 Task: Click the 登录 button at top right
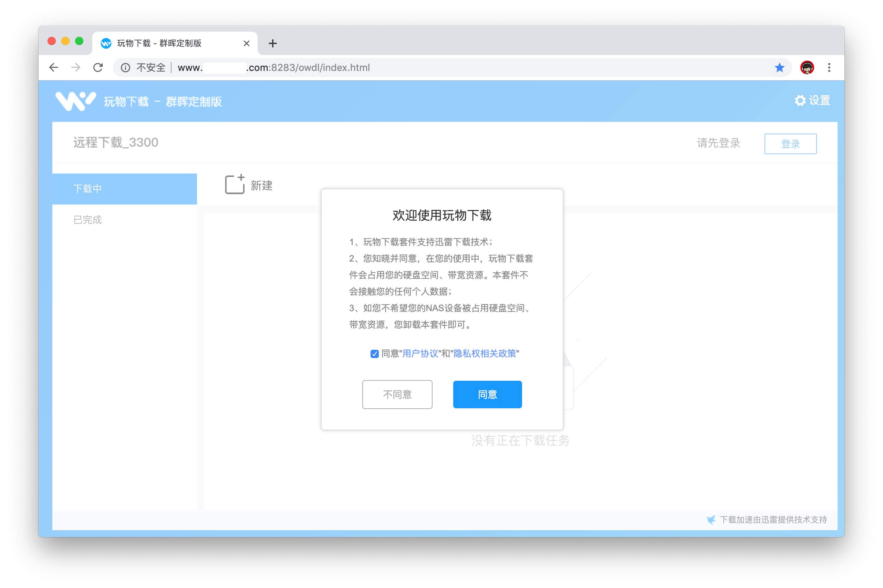click(790, 144)
